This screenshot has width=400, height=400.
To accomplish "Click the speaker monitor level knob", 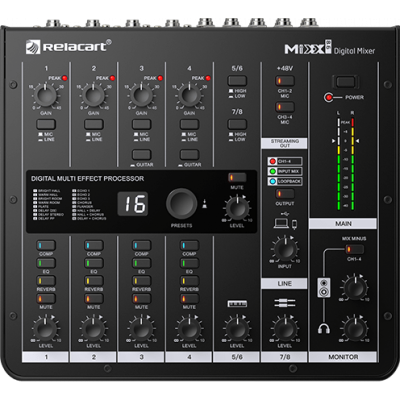I will pyautogui.click(x=354, y=287).
